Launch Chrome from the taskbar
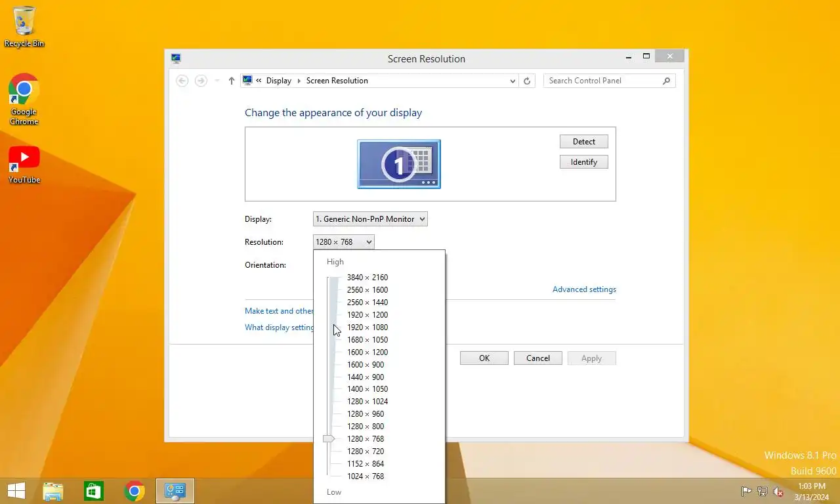Screen dimensions: 840x504 135,491
